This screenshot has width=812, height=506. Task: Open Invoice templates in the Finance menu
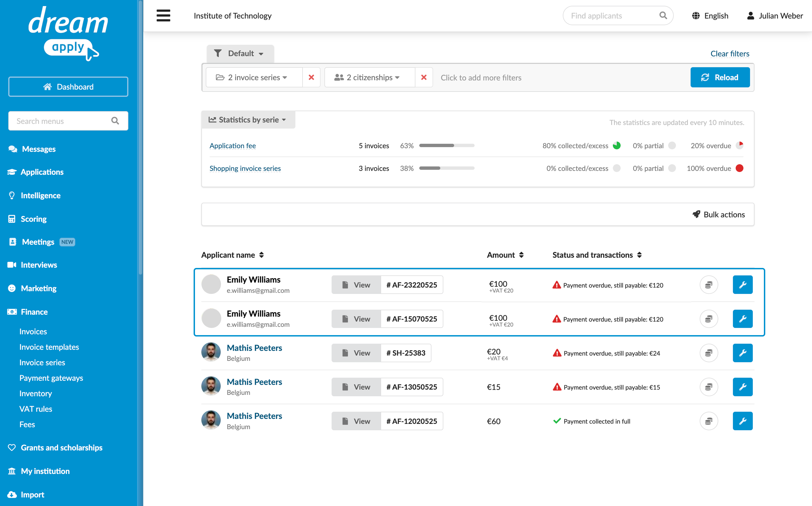(x=49, y=347)
